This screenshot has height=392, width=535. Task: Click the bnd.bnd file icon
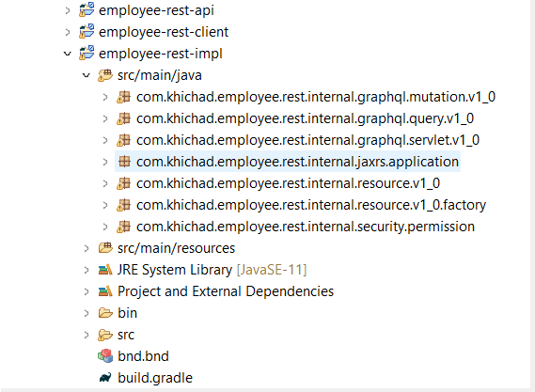tap(105, 356)
